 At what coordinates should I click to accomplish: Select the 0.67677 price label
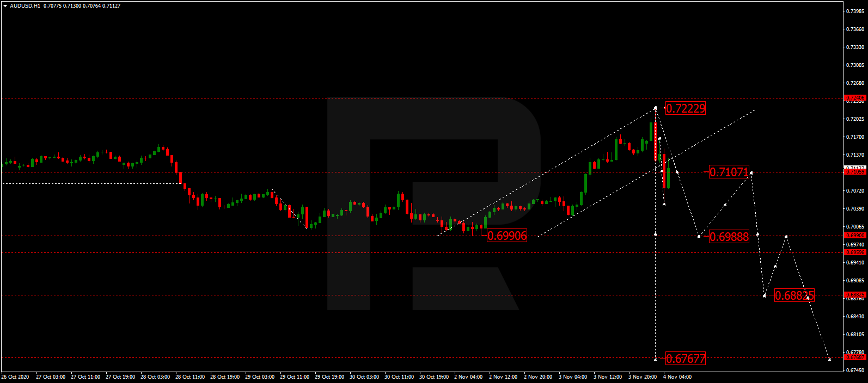686,359
